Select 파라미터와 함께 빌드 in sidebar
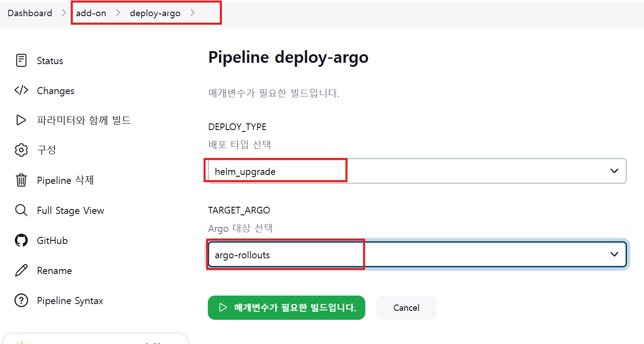 click(x=84, y=120)
